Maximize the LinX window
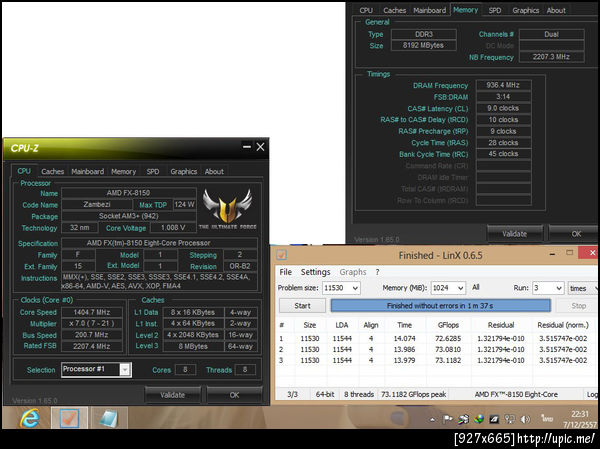The image size is (600, 449). 569,253
